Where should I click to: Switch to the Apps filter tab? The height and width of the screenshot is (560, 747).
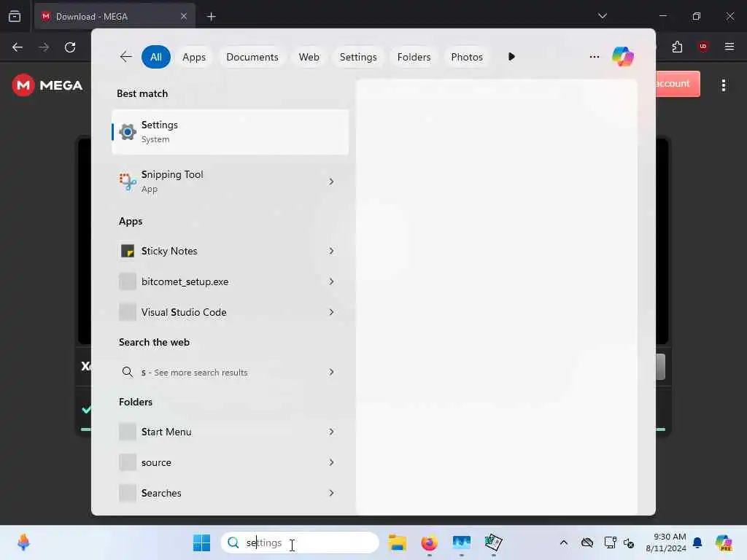click(194, 57)
